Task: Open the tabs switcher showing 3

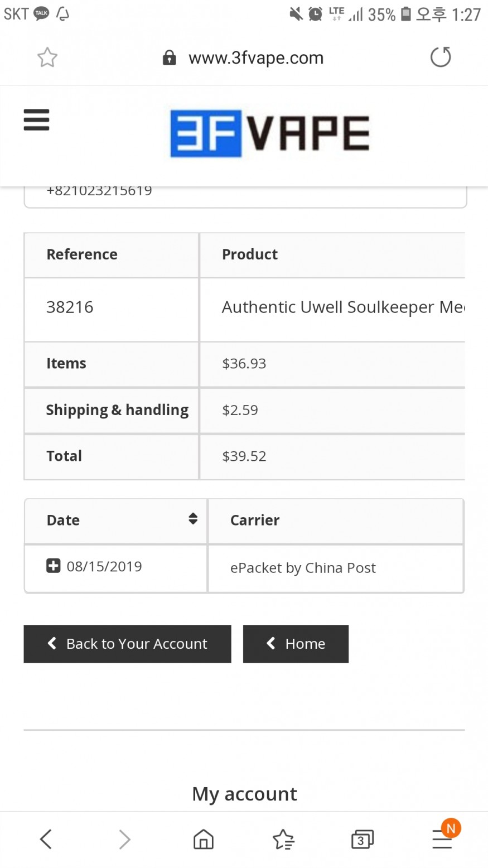Action: [362, 839]
